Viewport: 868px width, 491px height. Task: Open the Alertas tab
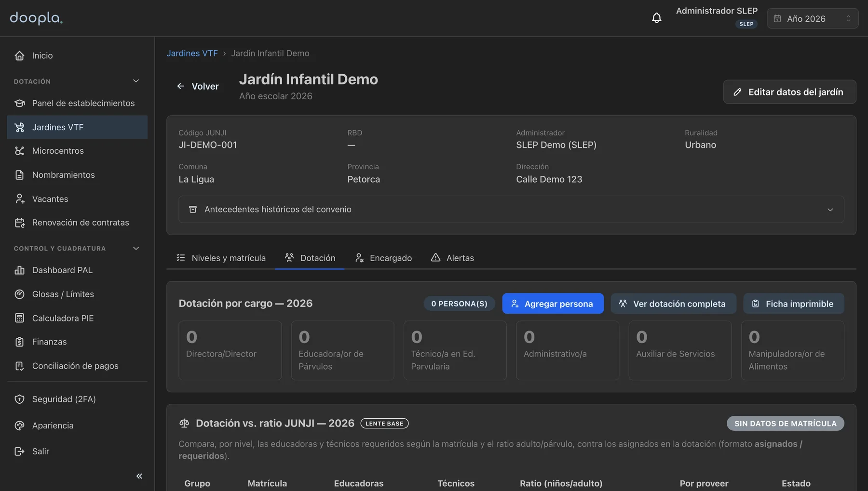[452, 258]
